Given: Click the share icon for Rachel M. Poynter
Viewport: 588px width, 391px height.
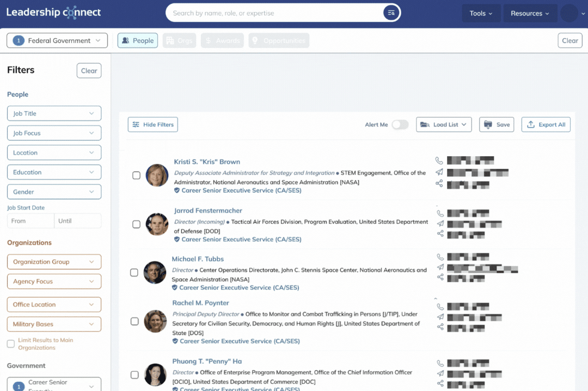Looking at the screenshot, I should point(440,327).
